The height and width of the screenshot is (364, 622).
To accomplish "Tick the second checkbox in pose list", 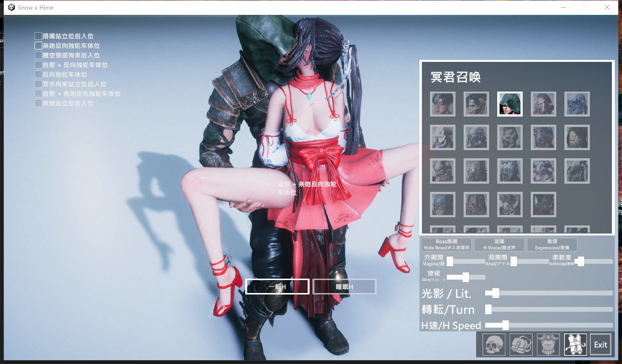I will tap(38, 46).
